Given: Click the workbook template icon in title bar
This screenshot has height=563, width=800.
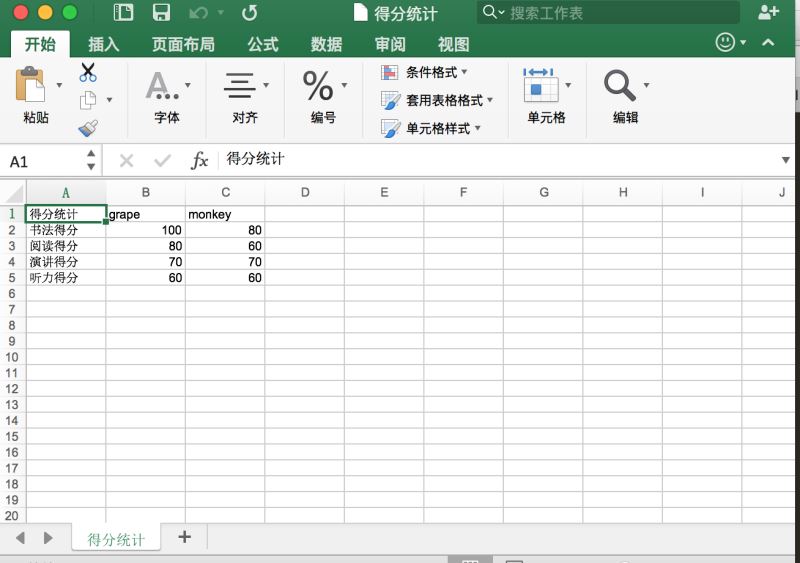Looking at the screenshot, I should (123, 12).
